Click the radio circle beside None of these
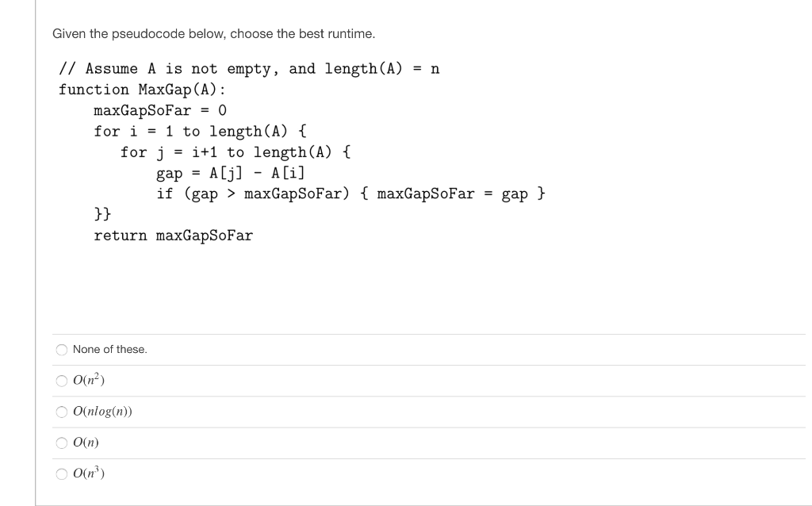The width and height of the screenshot is (812, 506). (x=62, y=349)
